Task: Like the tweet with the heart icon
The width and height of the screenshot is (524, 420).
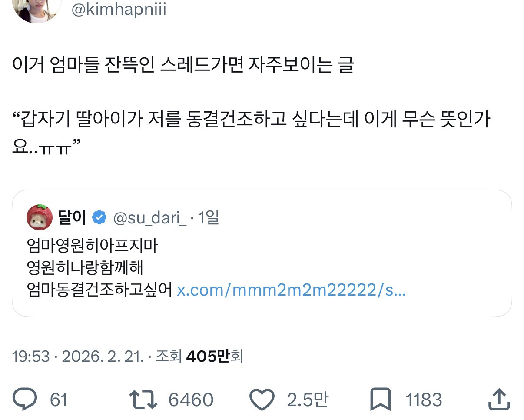Action: pyautogui.click(x=262, y=399)
